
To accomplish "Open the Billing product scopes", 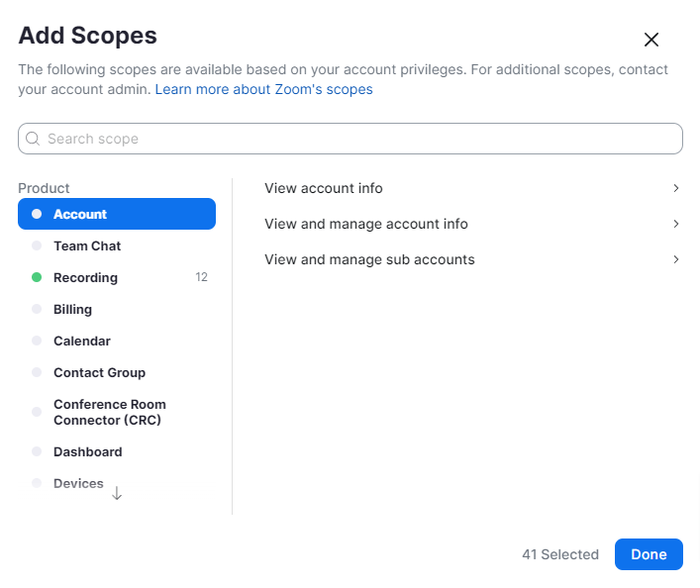I will click(72, 309).
